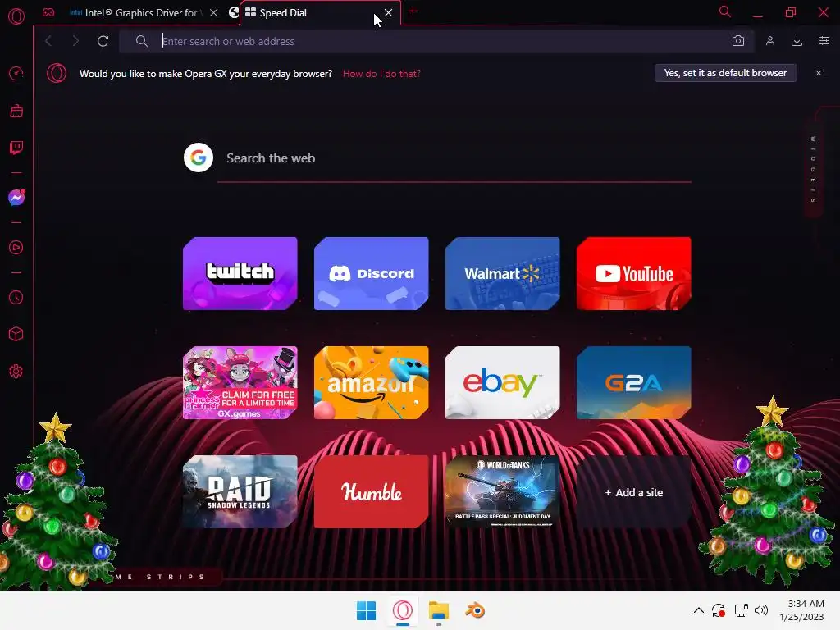This screenshot has height=630, width=840.
Task: Open GX Cleaner icon in sidebar
Action: click(16, 111)
